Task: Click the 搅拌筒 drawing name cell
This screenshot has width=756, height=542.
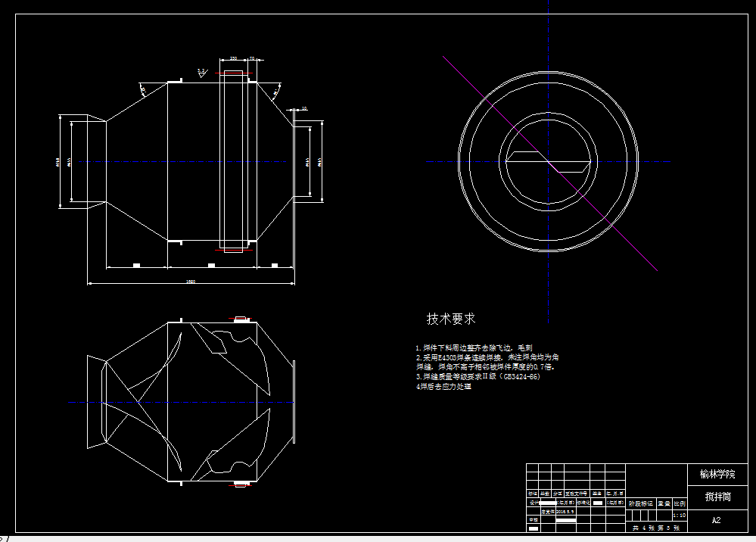Action: tap(717, 497)
